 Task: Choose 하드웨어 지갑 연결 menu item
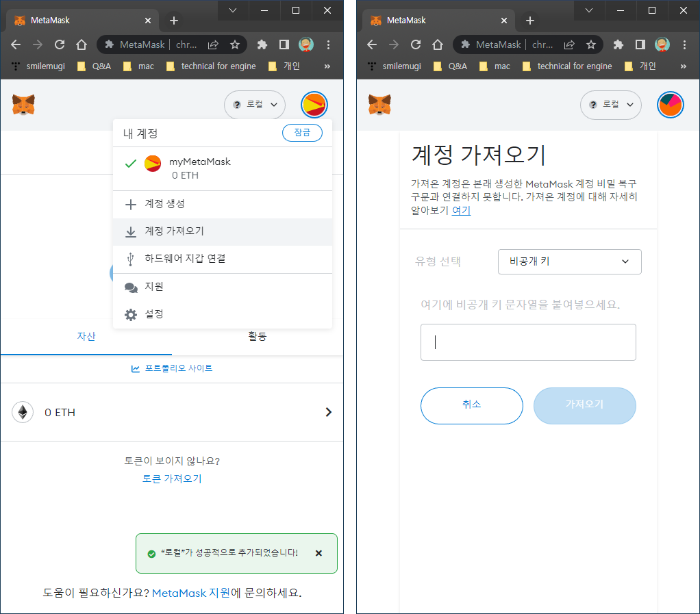tap(223, 259)
